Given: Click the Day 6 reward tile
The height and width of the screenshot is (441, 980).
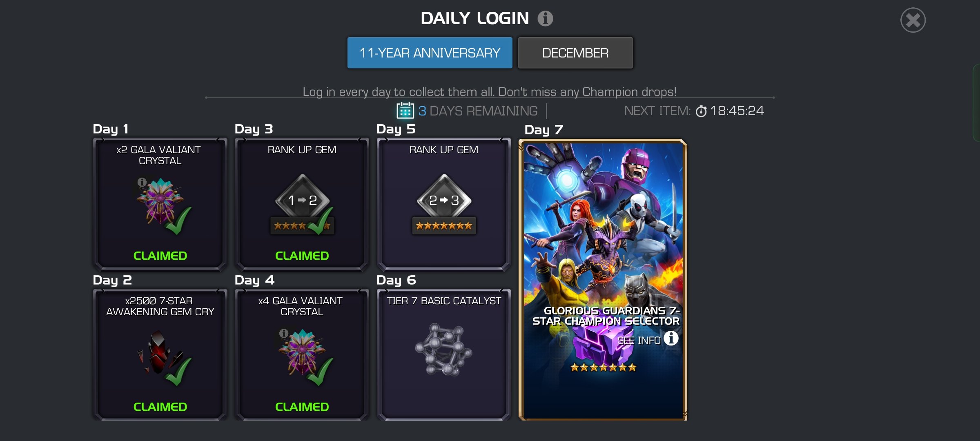Looking at the screenshot, I should click(x=444, y=354).
